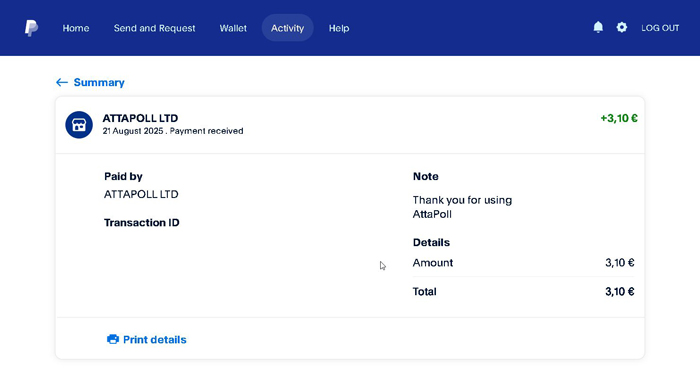Open the notifications bell
Screen dimensions: 700x378
[x=598, y=27]
